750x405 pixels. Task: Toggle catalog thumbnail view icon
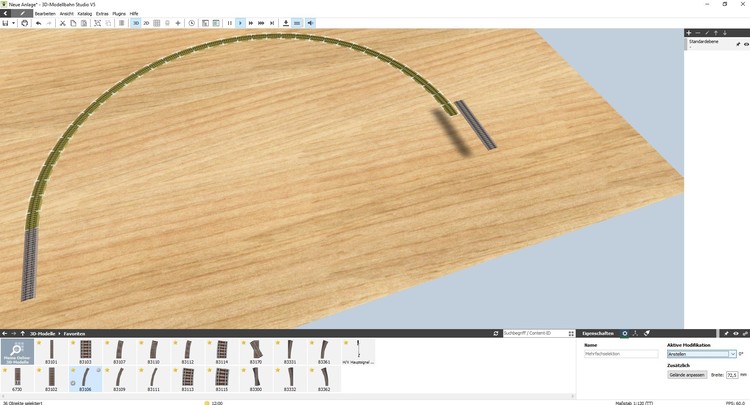pyautogui.click(x=571, y=333)
